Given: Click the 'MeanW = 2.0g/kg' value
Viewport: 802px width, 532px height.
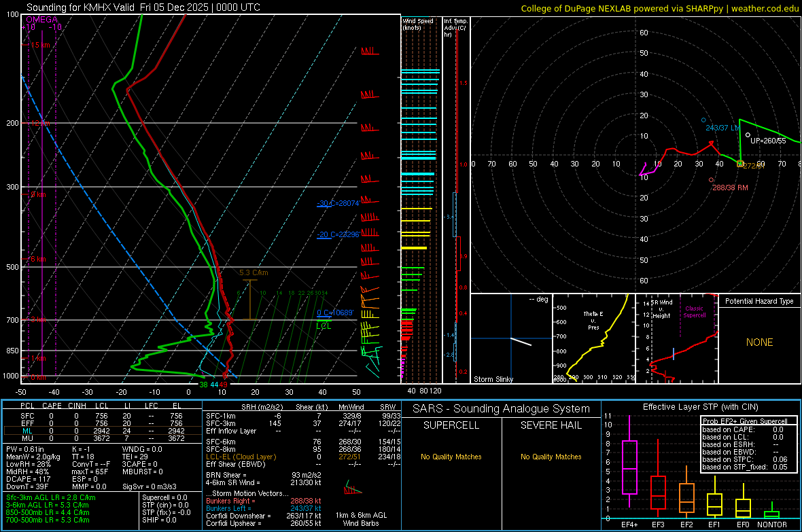Looking at the screenshot, I should point(33,457).
